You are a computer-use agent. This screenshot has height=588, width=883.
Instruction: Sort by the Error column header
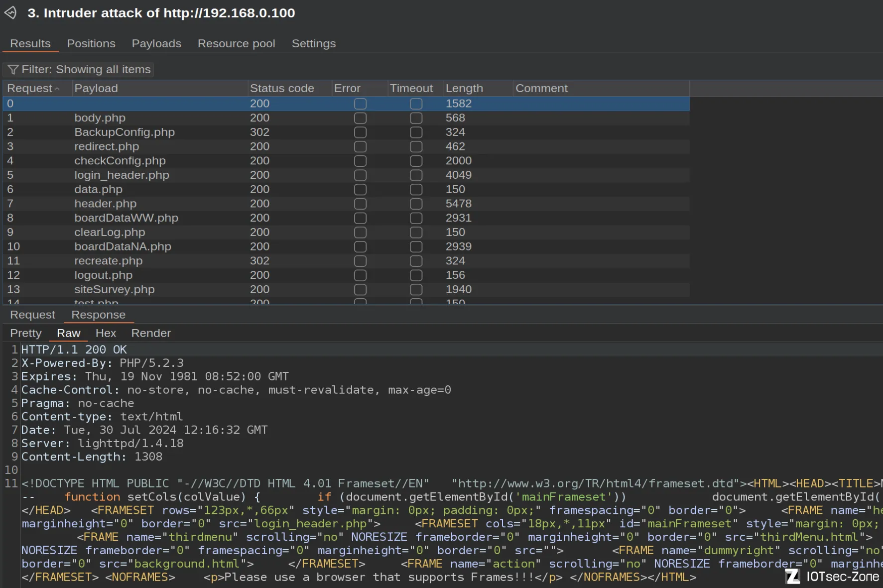(360, 88)
